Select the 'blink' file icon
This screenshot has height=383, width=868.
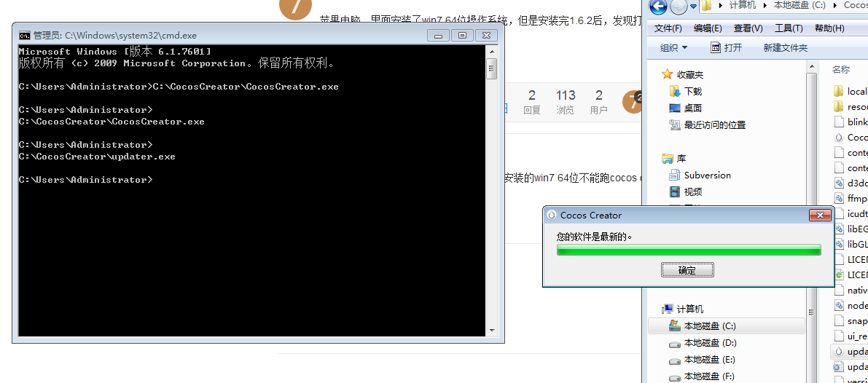click(x=838, y=122)
